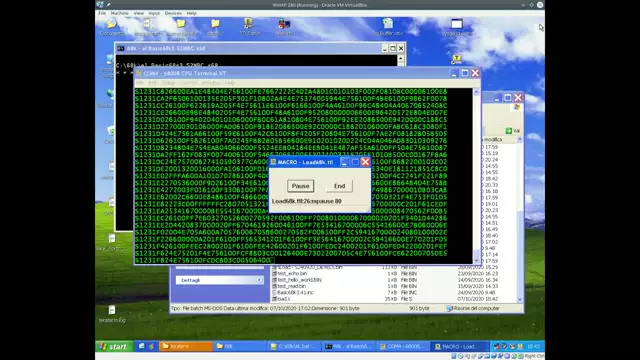Image resolution: width=640 pixels, height=360 pixels.
Task: Open Tera Term File menu
Action: click(x=140, y=83)
